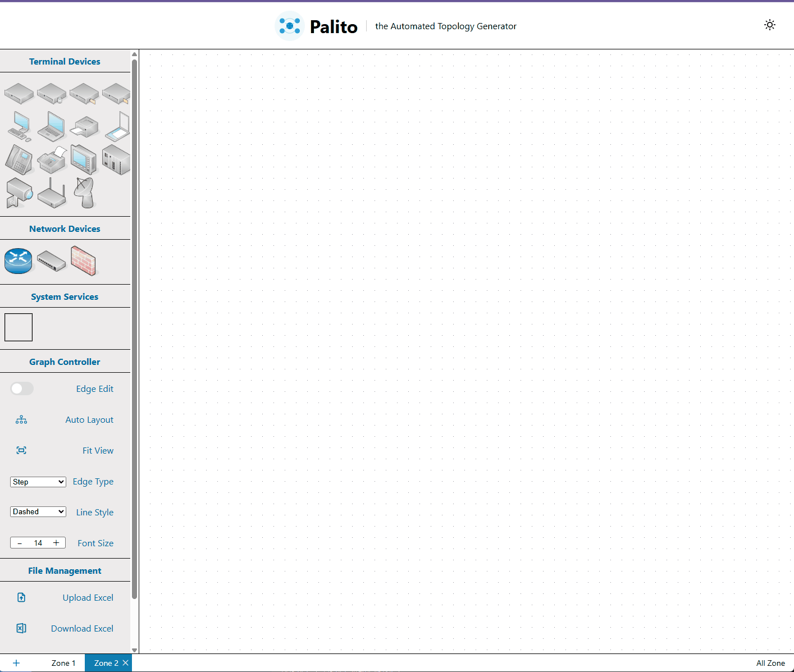
Task: Choose the IP phone device icon
Action: click(19, 159)
